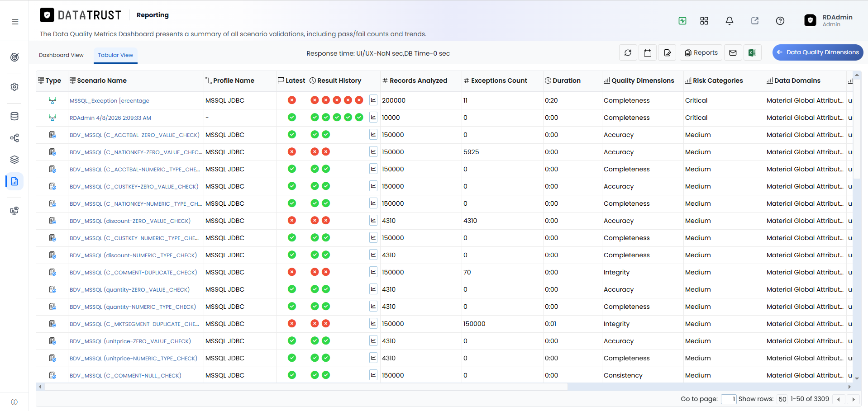The height and width of the screenshot is (411, 868).
Task: Switch to Tabular View tab
Action: click(x=115, y=55)
